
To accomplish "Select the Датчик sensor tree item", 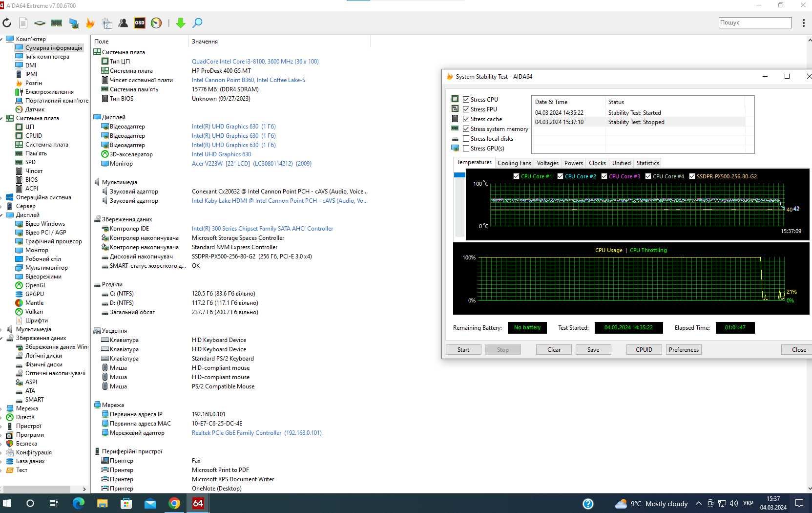I will click(x=35, y=109).
